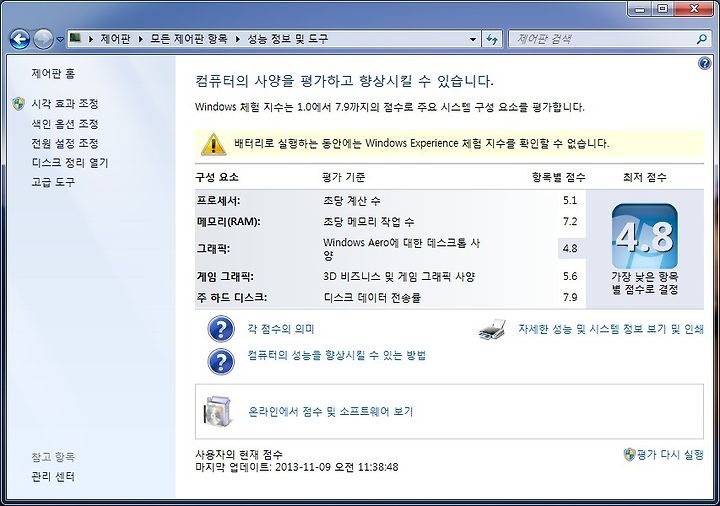Click the shield icon beside 평가 다시 실행
720x506 pixels.
(x=629, y=455)
